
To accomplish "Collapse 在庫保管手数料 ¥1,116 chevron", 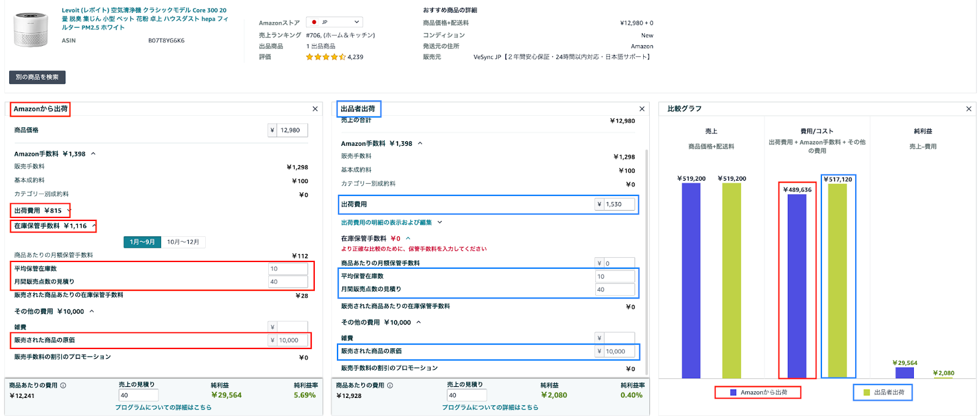I will 94,226.
